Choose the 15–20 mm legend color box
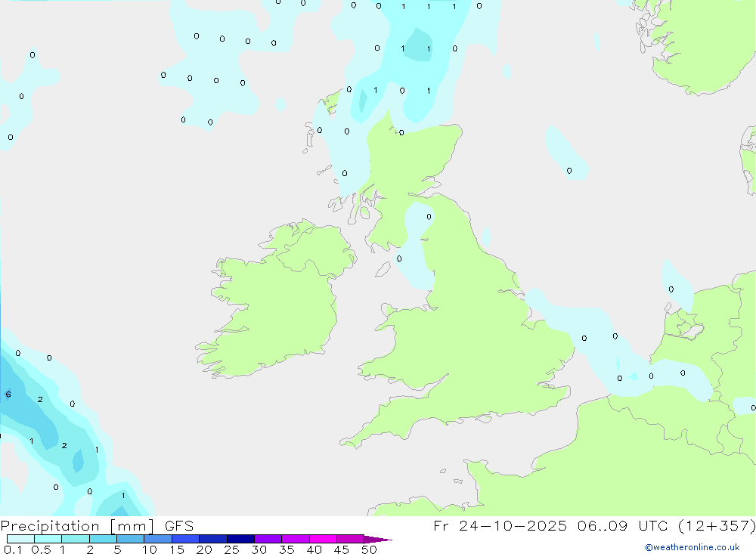Viewport: 756px width, 554px height. [185, 539]
